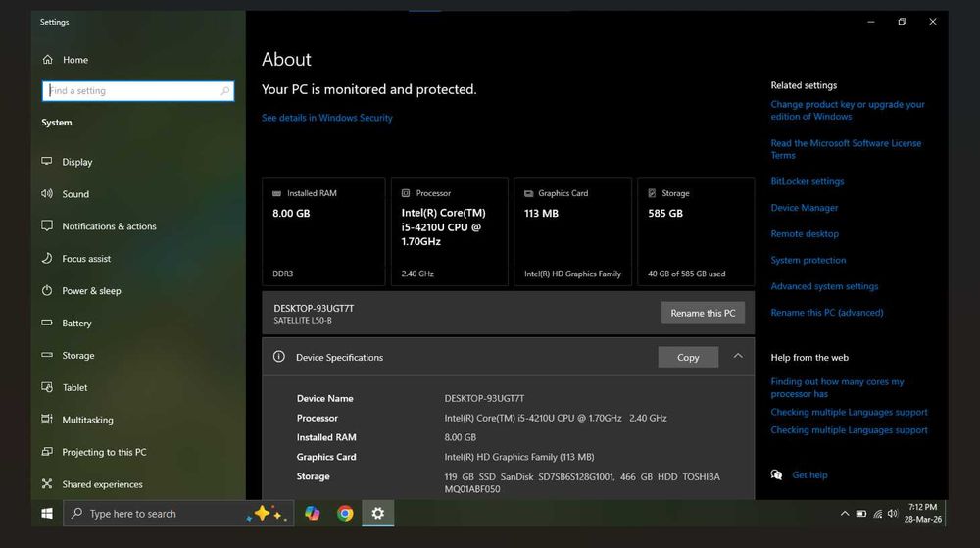Click the Get help link
Screen dimensions: 980x548
810,475
